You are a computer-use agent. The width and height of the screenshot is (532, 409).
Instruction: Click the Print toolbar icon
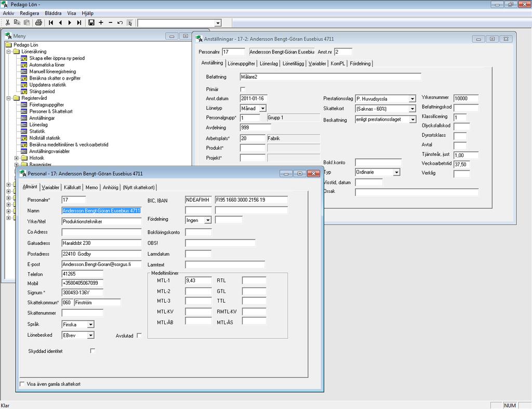click(38, 23)
